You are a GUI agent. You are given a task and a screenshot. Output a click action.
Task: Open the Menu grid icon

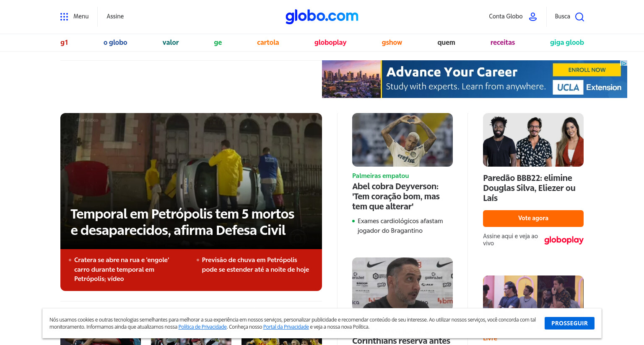pyautogui.click(x=64, y=17)
